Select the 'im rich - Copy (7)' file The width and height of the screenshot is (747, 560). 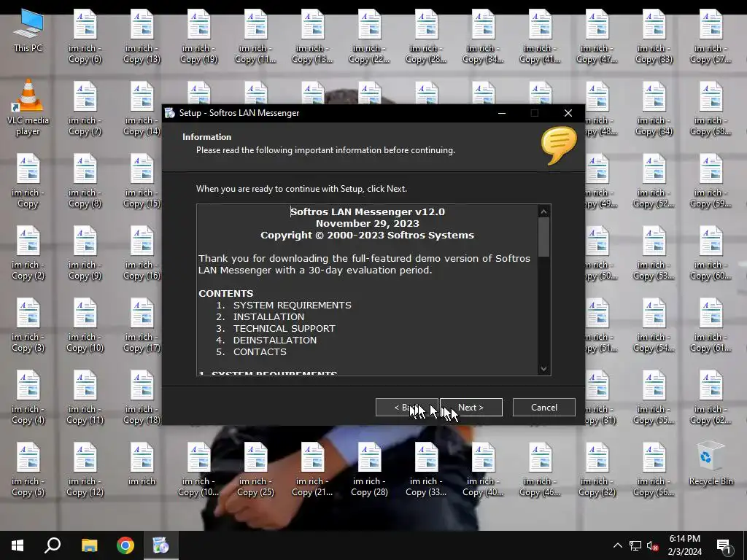(x=85, y=109)
